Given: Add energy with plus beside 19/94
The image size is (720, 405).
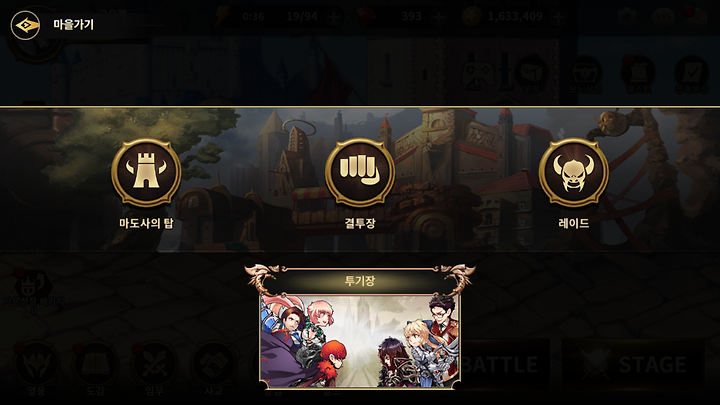Looking at the screenshot, I should 334,17.
